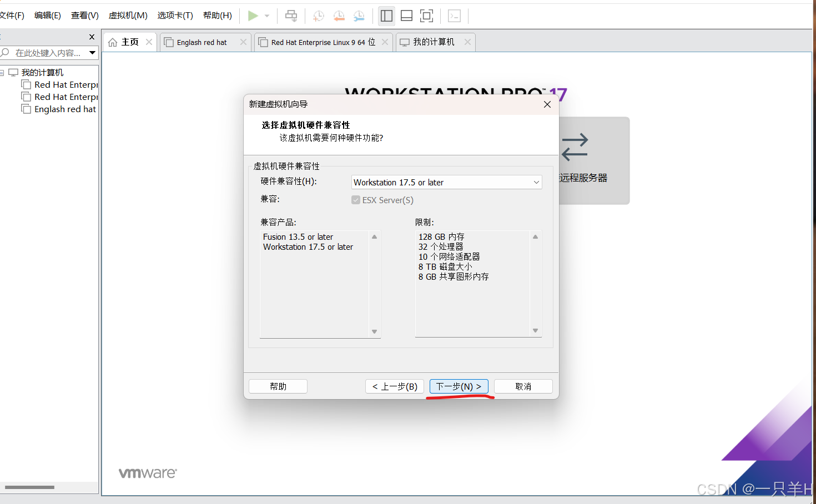Close the Englash red hat tab
The height and width of the screenshot is (504, 816).
coord(243,42)
